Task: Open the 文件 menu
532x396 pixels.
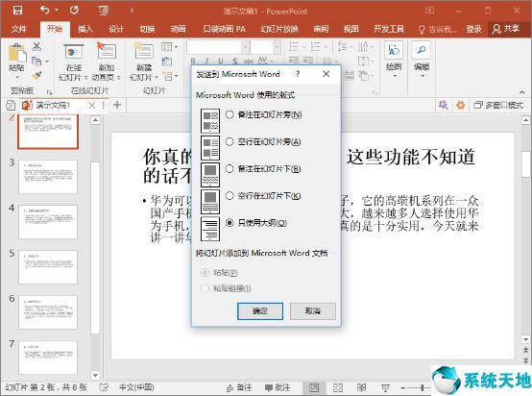Action: tap(19, 29)
